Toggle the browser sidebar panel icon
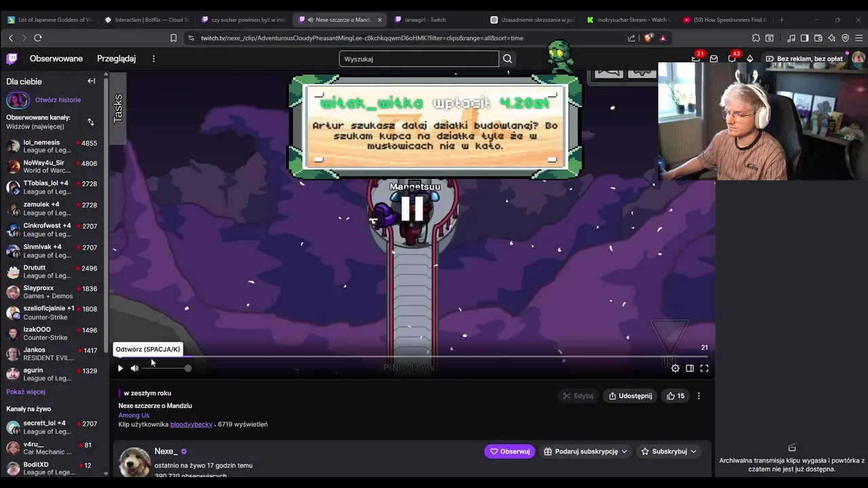The image size is (868, 488). point(804,38)
